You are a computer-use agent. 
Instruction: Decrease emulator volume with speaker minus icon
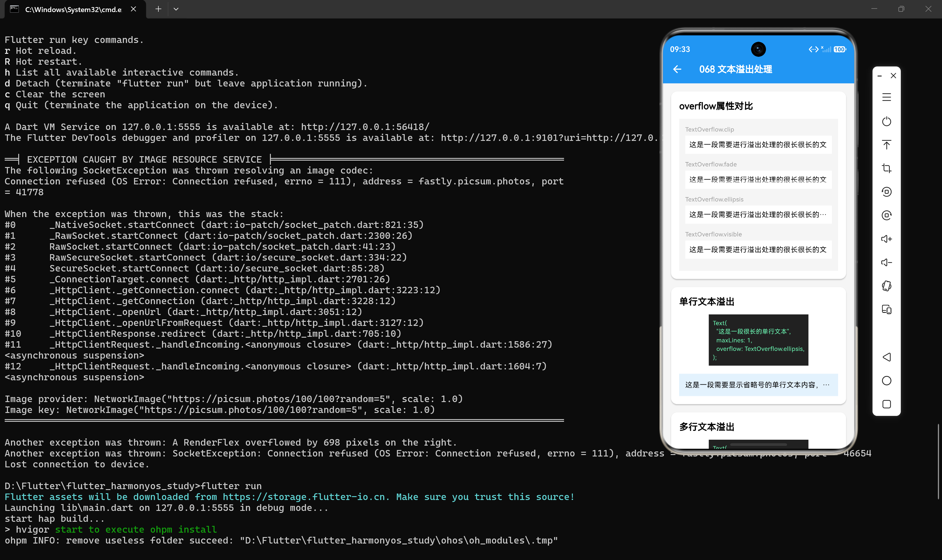886,262
